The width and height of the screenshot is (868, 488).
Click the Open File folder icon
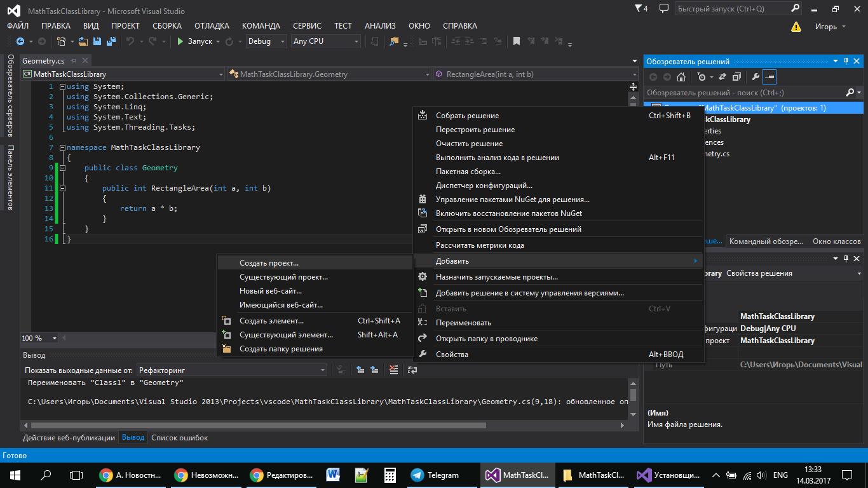84,41
